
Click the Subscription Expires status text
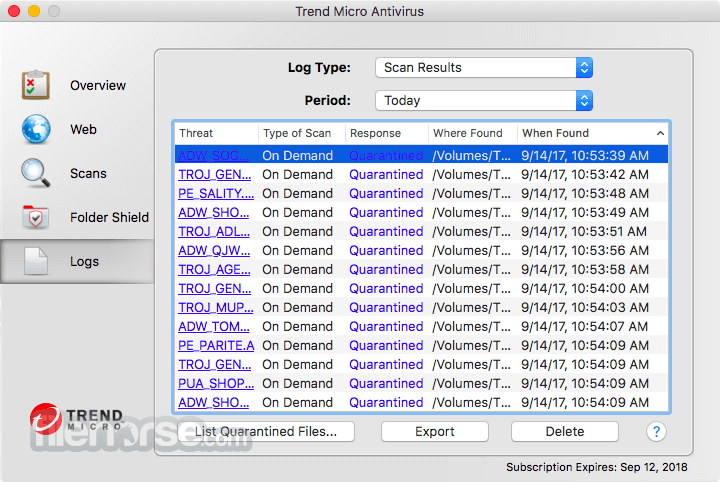[596, 467]
